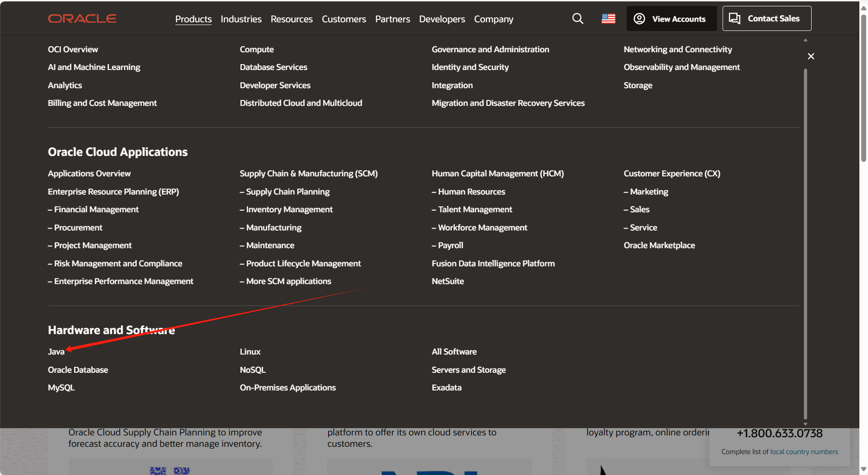Open local country numbers link
Viewport: 868px width, 475px height.
(804, 452)
